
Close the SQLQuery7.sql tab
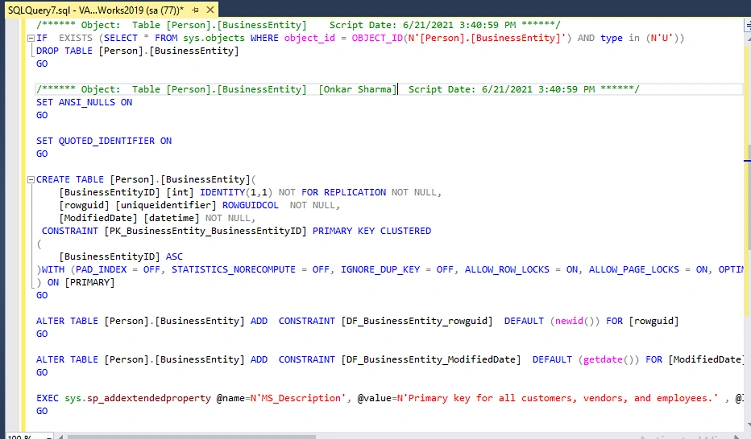click(x=210, y=10)
